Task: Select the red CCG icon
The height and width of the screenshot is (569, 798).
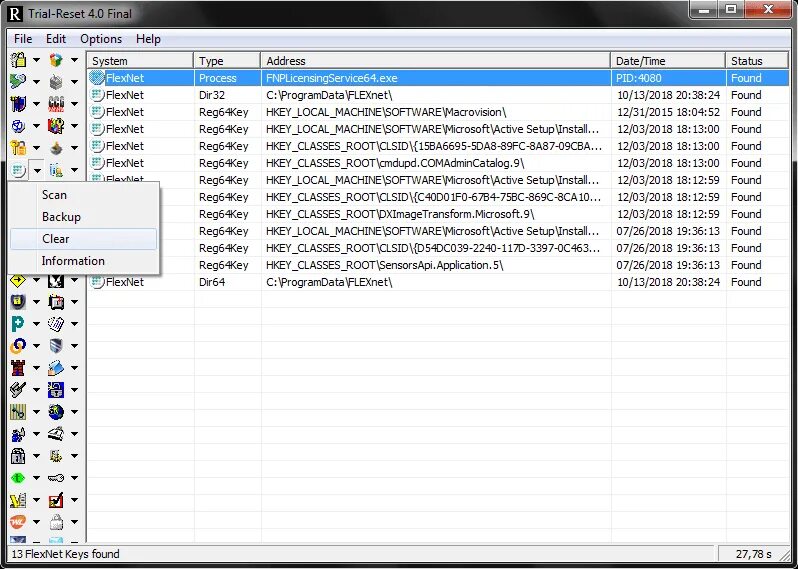Action: pyautogui.click(x=56, y=104)
